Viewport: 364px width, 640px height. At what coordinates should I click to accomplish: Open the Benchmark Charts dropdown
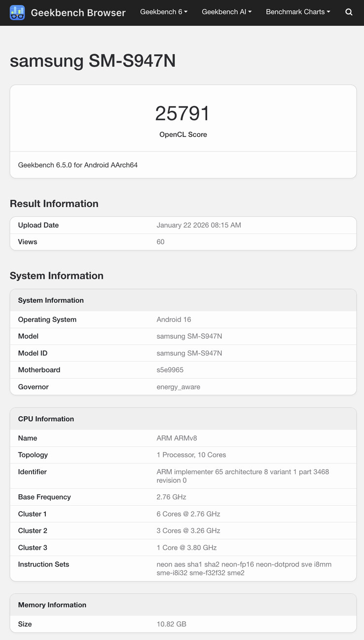(297, 11)
